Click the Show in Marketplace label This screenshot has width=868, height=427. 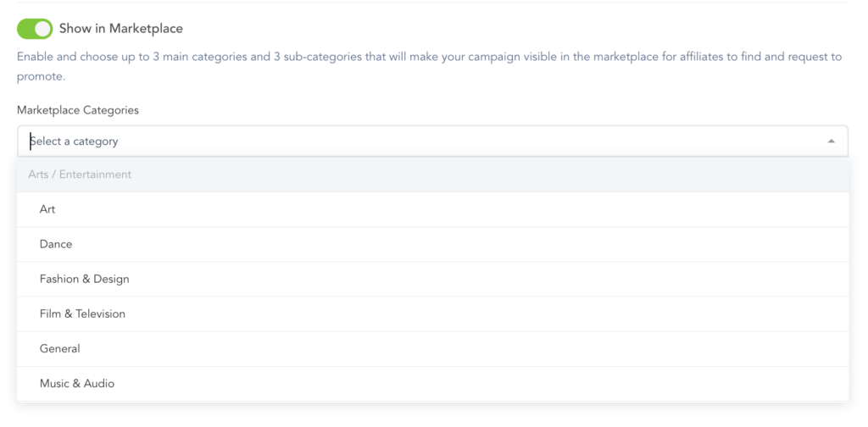click(120, 29)
